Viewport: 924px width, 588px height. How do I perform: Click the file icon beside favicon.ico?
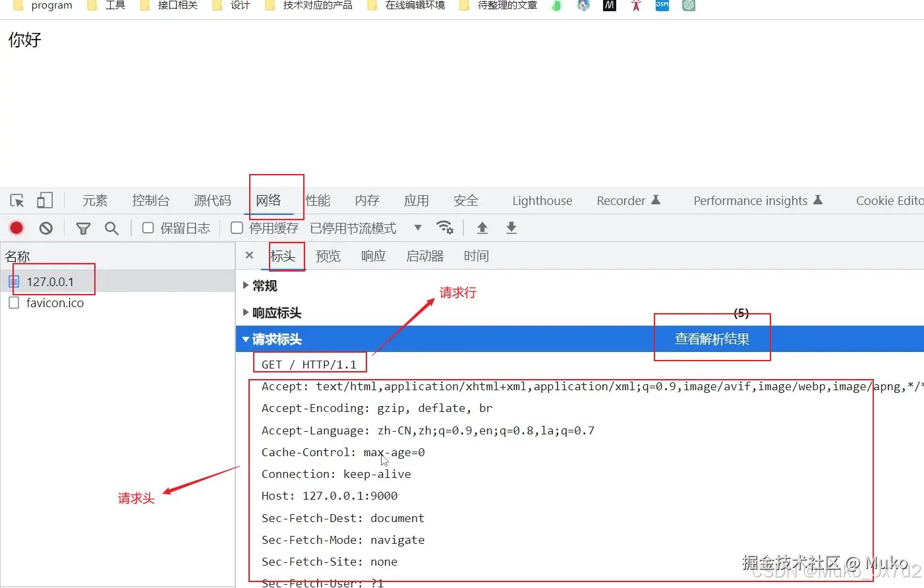pos(14,303)
